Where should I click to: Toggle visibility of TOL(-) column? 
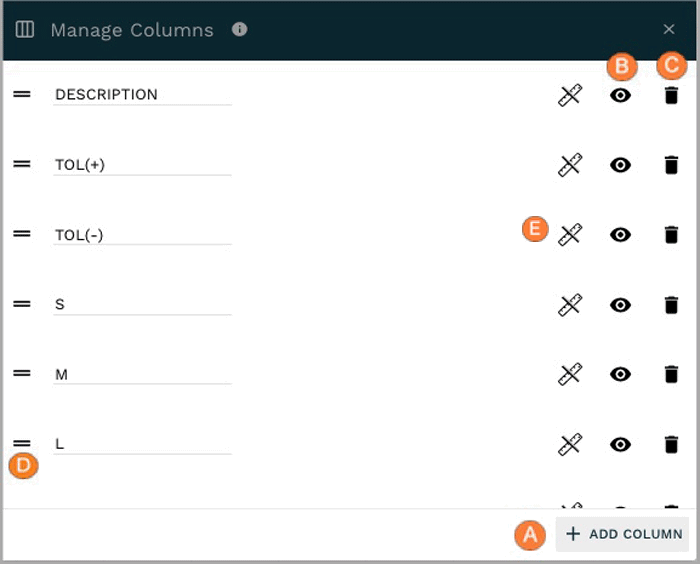pos(620,234)
